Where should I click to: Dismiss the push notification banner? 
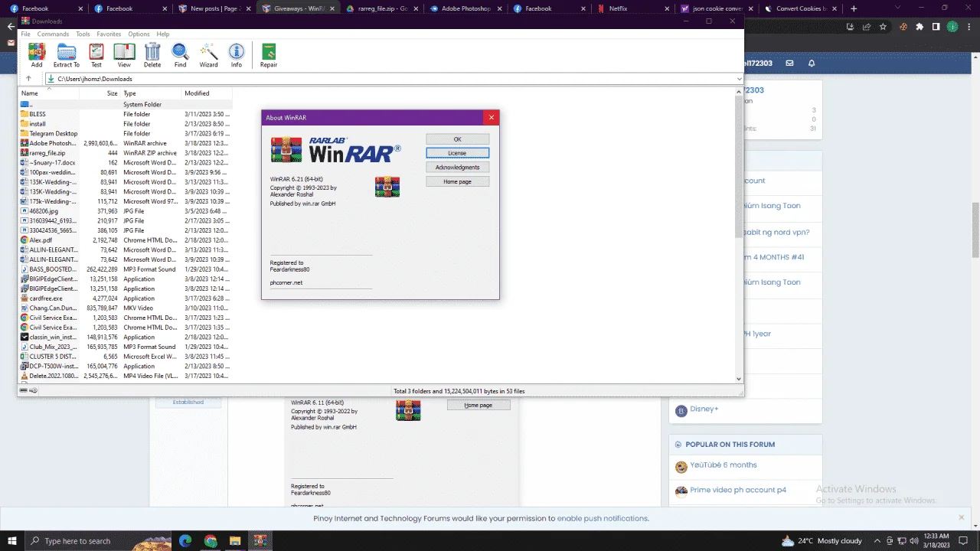click(x=962, y=518)
